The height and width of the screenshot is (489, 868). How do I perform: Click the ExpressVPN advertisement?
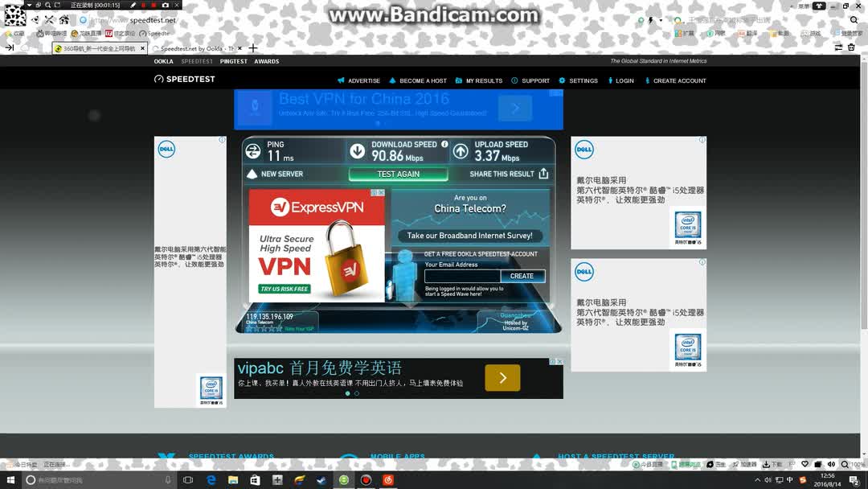click(x=317, y=246)
